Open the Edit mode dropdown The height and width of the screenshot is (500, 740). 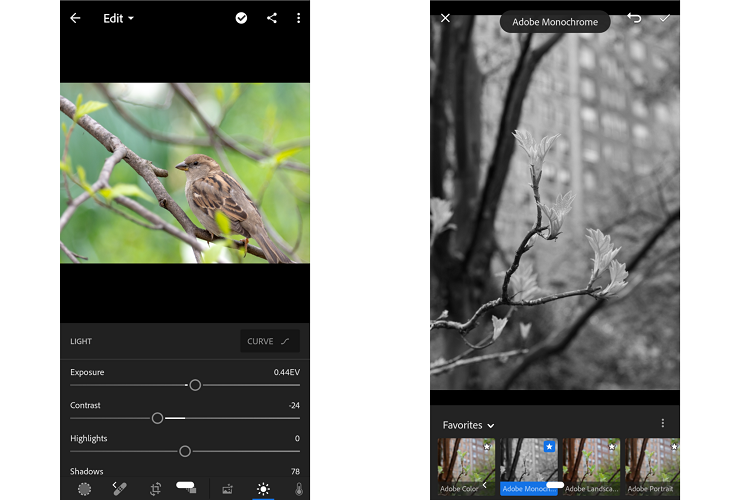118,18
